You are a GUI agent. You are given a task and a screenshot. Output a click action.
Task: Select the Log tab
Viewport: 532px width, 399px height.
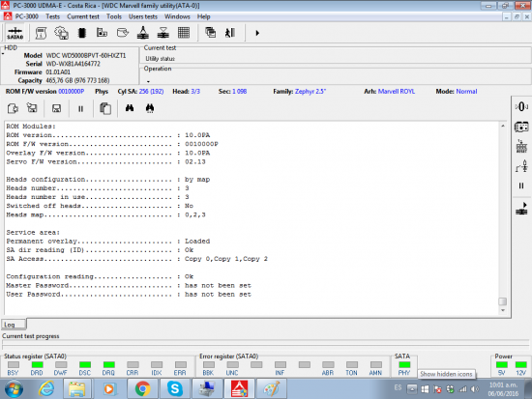click(x=14, y=325)
